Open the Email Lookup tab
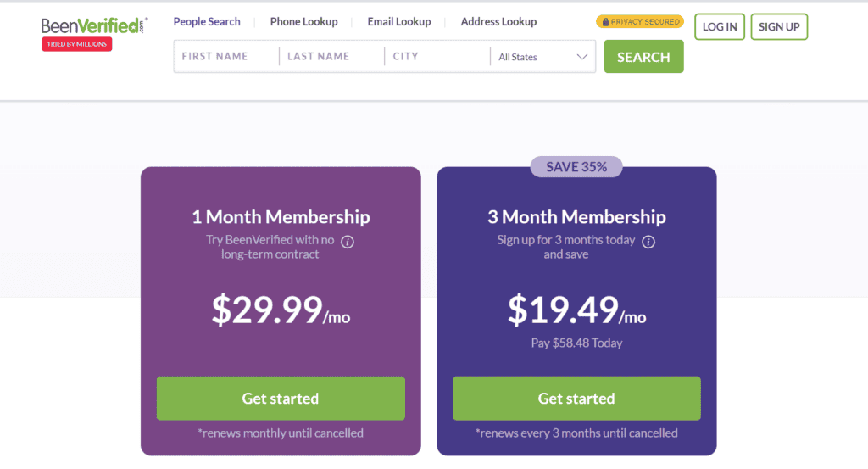 tap(399, 21)
